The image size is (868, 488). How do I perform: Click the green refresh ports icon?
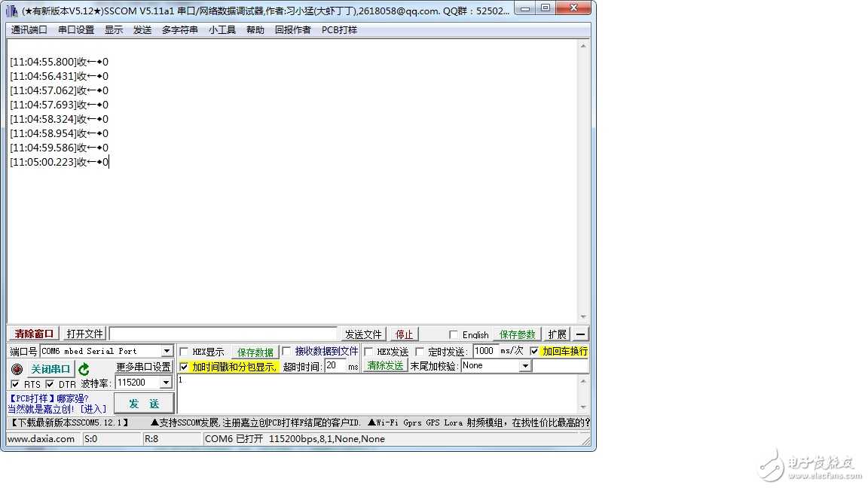84,369
